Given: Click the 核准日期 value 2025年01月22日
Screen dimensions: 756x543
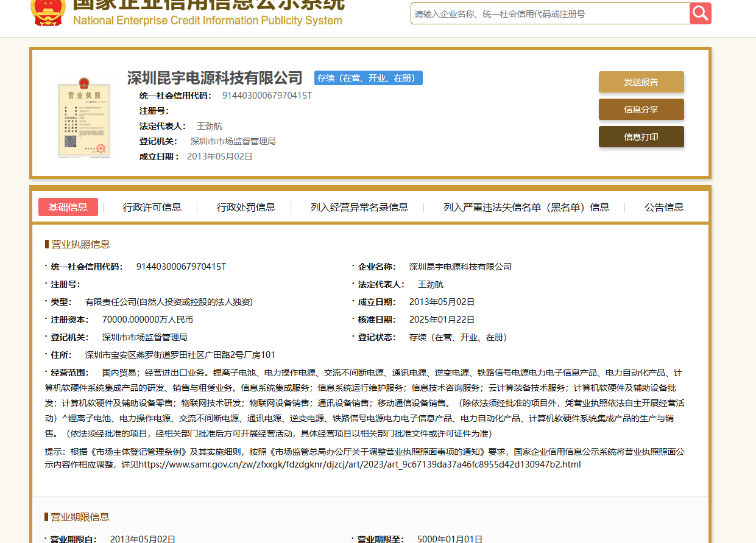Looking at the screenshot, I should click(x=442, y=320).
